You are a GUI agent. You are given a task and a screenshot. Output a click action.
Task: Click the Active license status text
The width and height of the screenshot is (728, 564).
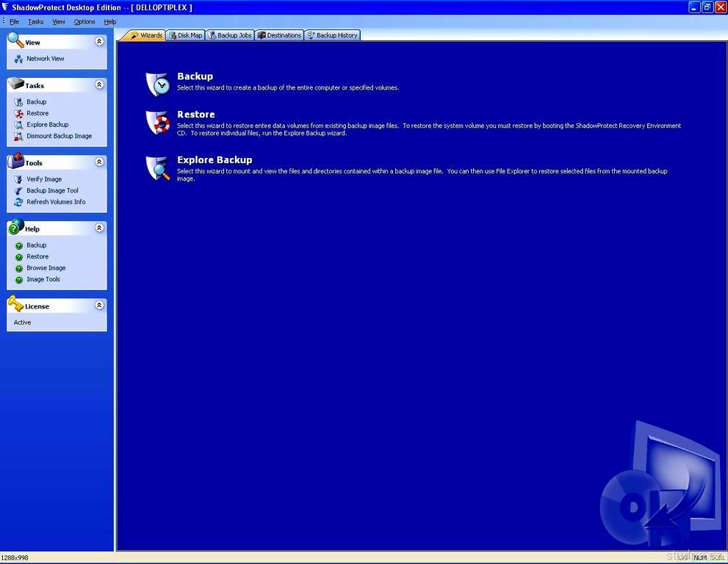point(22,322)
